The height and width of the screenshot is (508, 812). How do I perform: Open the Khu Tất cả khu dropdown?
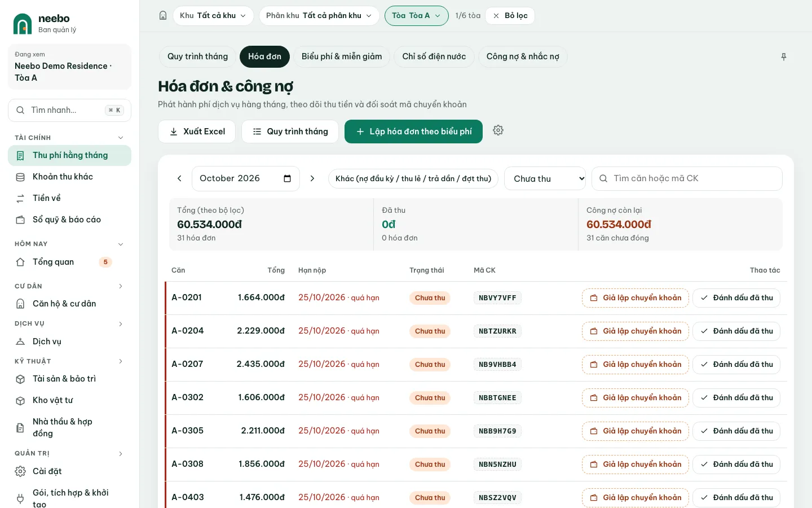[213, 16]
